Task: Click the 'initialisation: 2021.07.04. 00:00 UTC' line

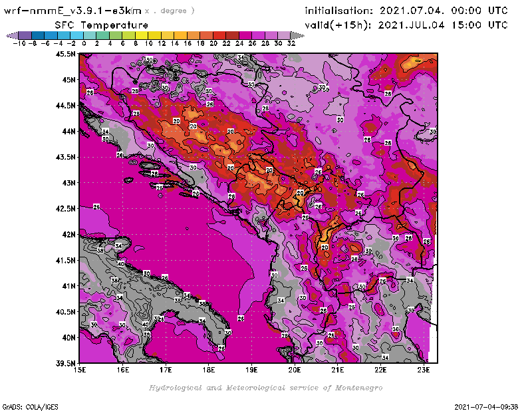Action: pyautogui.click(x=406, y=11)
